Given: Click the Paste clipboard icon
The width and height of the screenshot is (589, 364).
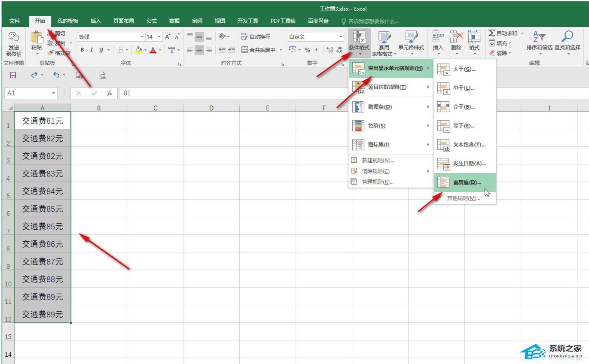Looking at the screenshot, I should click(x=37, y=38).
